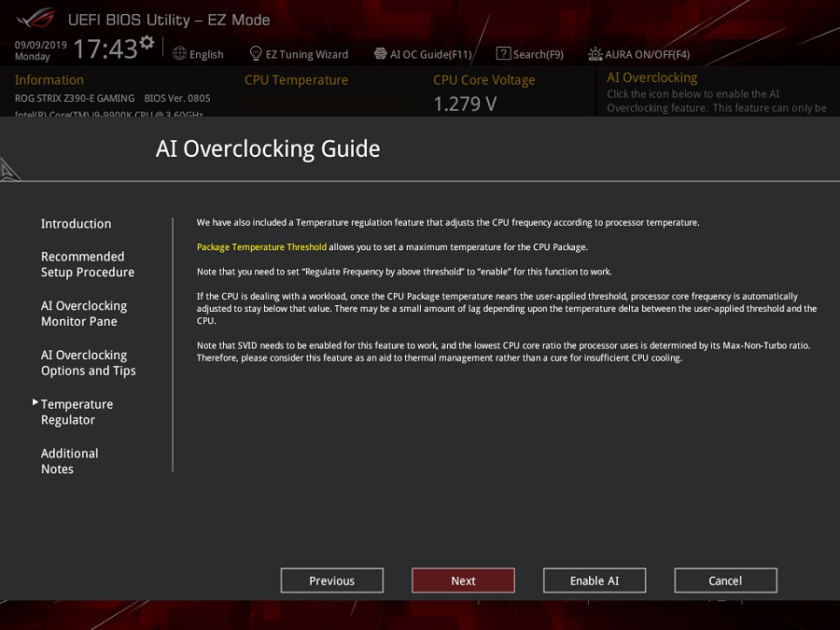Screen dimensions: 840x630
Task: Click the AI OC Guide brain icon
Action: pos(381,53)
